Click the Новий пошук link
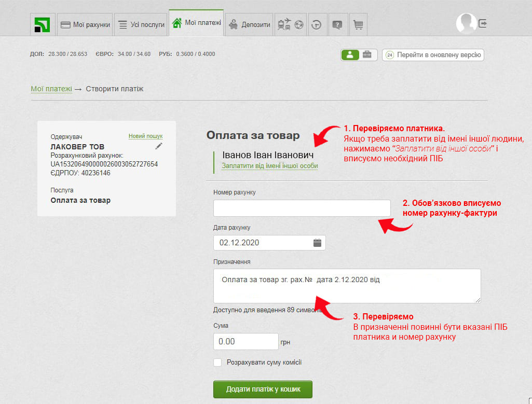Screen dimensions: 532x404 tap(145, 136)
